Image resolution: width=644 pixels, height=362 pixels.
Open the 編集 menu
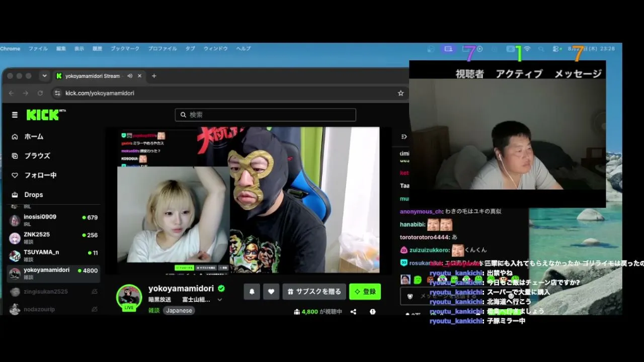tap(61, 49)
